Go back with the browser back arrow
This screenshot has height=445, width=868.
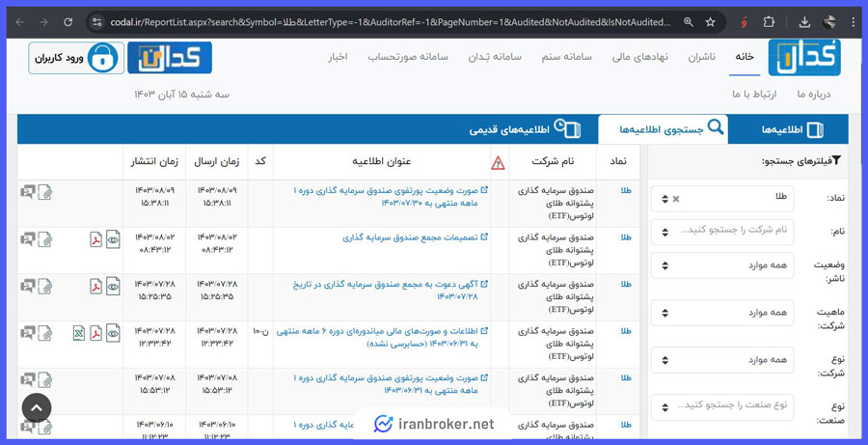(x=20, y=22)
